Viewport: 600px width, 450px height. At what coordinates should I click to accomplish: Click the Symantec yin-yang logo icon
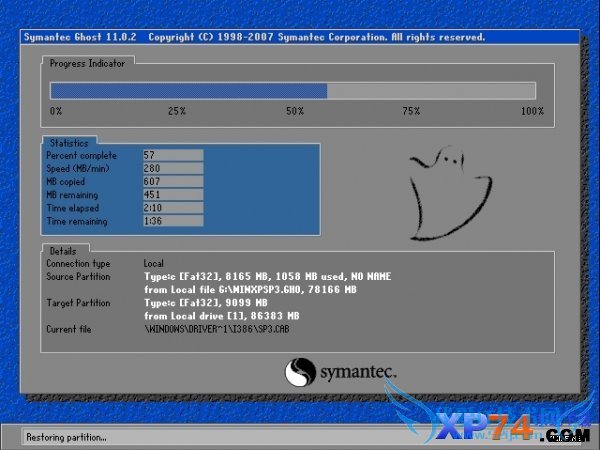[302, 374]
